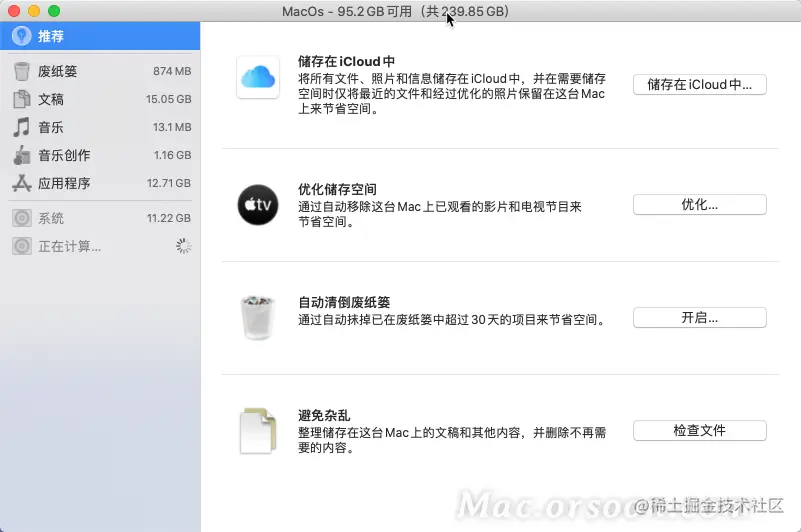Click the 音乐创作 GarageBand icon
This screenshot has height=532, width=801.
(21, 155)
